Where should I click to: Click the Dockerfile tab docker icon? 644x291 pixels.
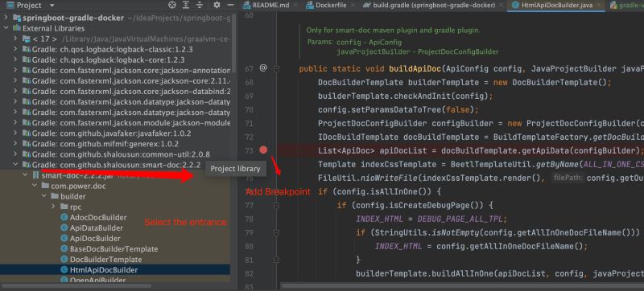(310, 6)
